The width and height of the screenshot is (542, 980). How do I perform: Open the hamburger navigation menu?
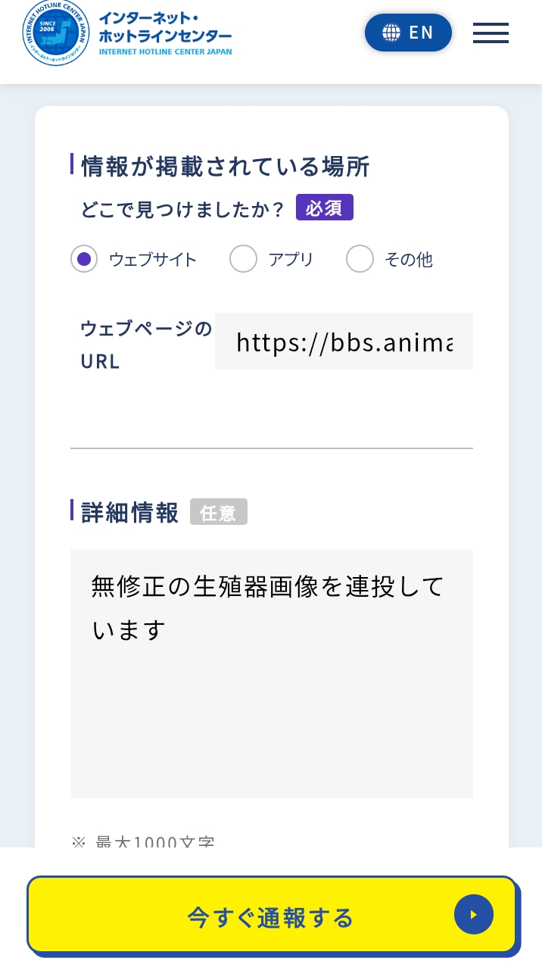point(491,33)
